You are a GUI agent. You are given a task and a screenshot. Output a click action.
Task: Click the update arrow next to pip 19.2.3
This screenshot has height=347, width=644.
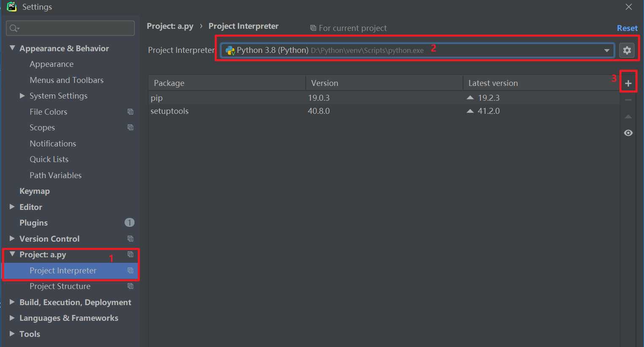point(470,97)
